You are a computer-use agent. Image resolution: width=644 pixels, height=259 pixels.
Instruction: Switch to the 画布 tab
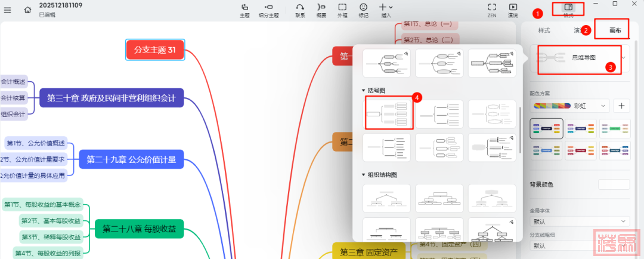614,30
